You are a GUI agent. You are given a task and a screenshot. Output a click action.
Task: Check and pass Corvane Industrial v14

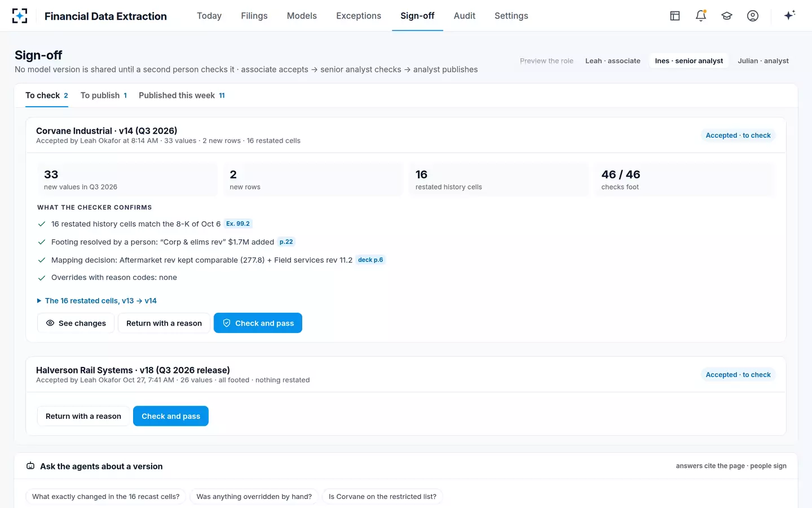coord(258,323)
